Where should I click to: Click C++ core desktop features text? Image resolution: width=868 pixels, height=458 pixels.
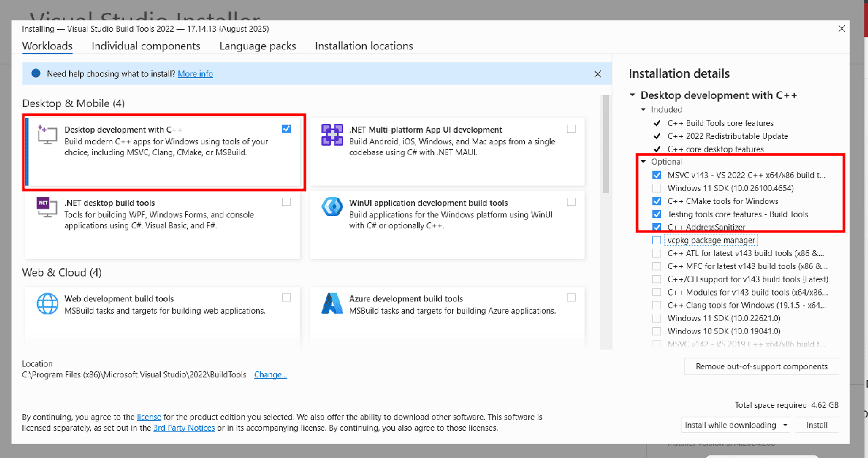pos(715,149)
